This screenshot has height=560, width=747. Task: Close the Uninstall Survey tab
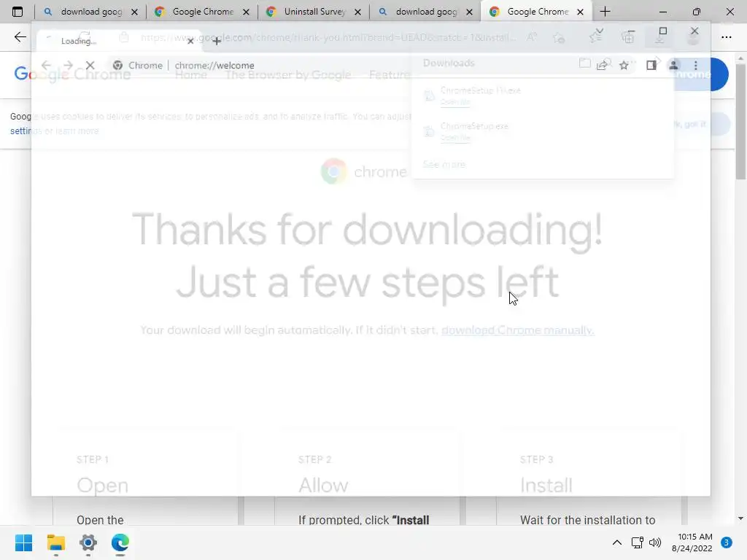(357, 12)
